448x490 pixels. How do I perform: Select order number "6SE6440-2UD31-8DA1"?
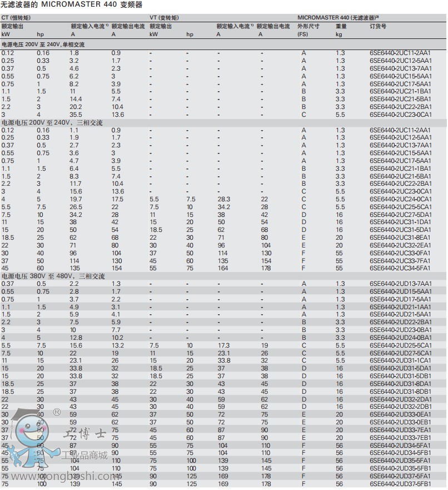[x=400, y=384]
